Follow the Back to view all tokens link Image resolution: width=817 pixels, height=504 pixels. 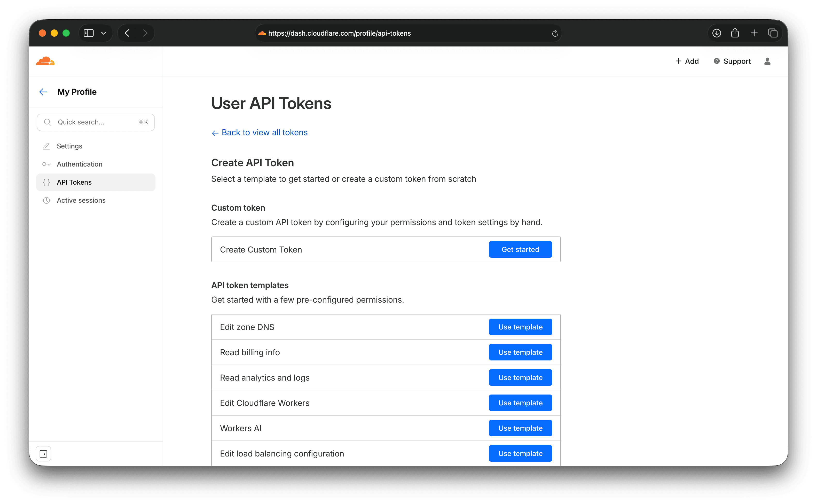tap(264, 132)
